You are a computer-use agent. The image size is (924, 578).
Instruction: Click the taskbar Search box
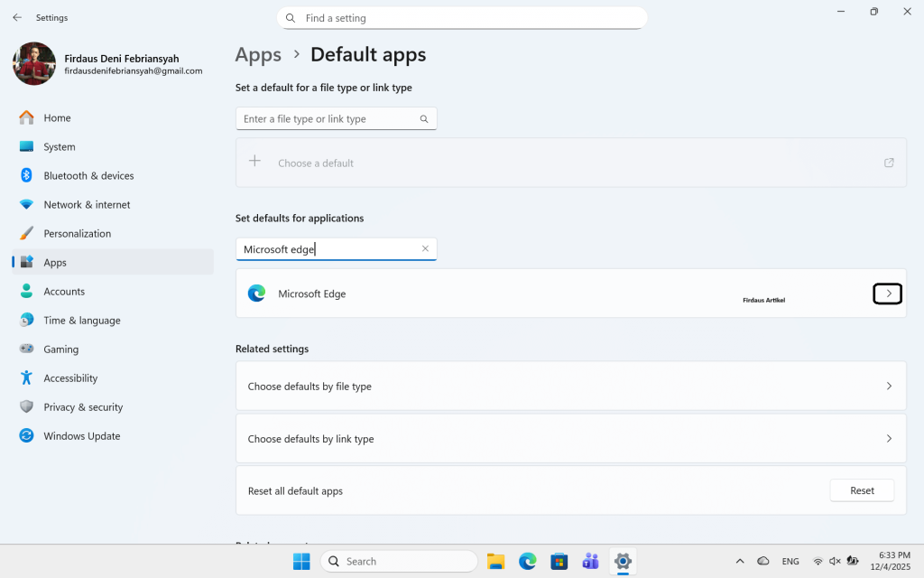(x=399, y=561)
